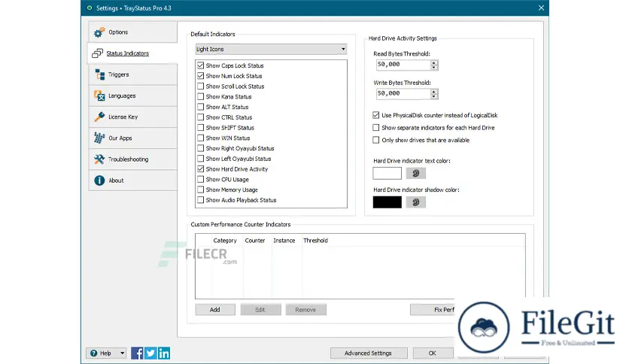Confirm with the OK button
Image resolution: width=629 pixels, height=364 pixels.
(x=433, y=353)
